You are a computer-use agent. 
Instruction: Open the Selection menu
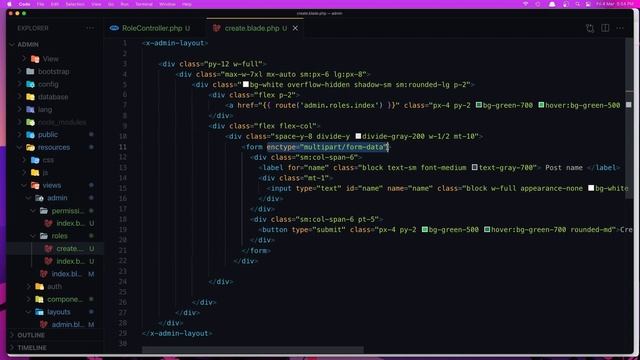click(x=75, y=4)
